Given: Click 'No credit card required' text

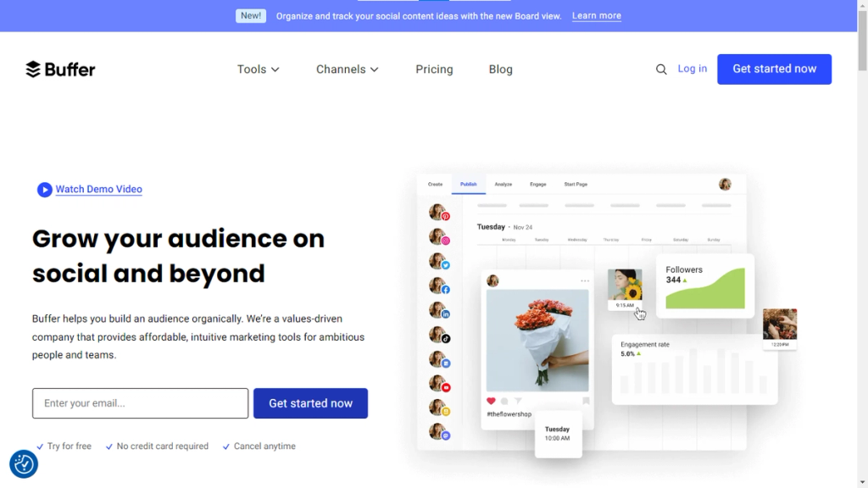Looking at the screenshot, I should [163, 446].
